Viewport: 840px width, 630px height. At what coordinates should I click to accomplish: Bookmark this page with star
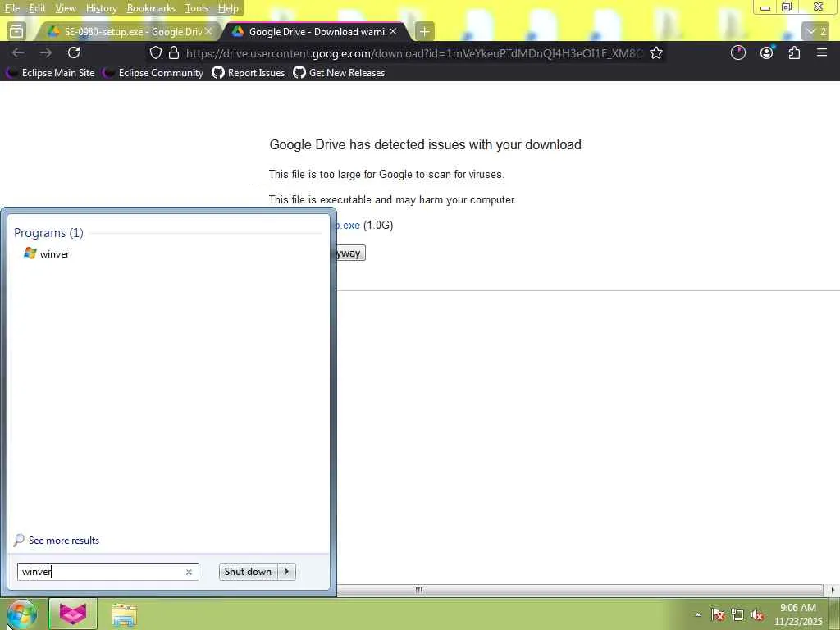[x=656, y=52]
